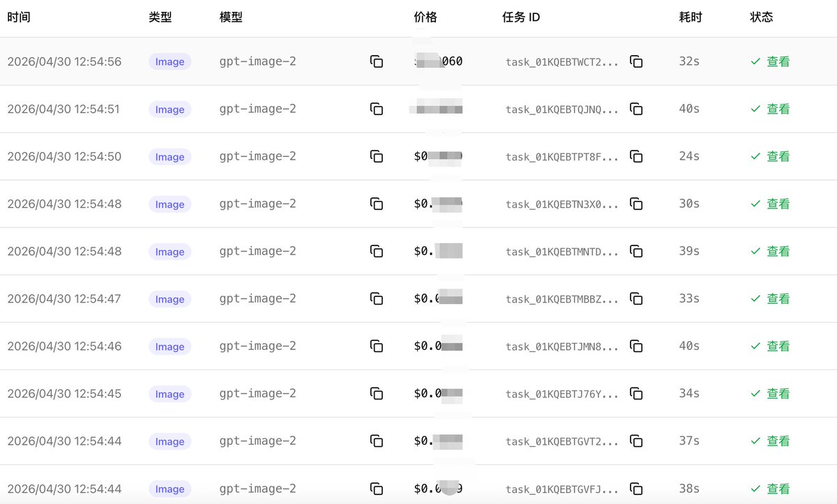
Task: Click task ID text task_01KQEBTMBBZ...
Action: pyautogui.click(x=562, y=299)
